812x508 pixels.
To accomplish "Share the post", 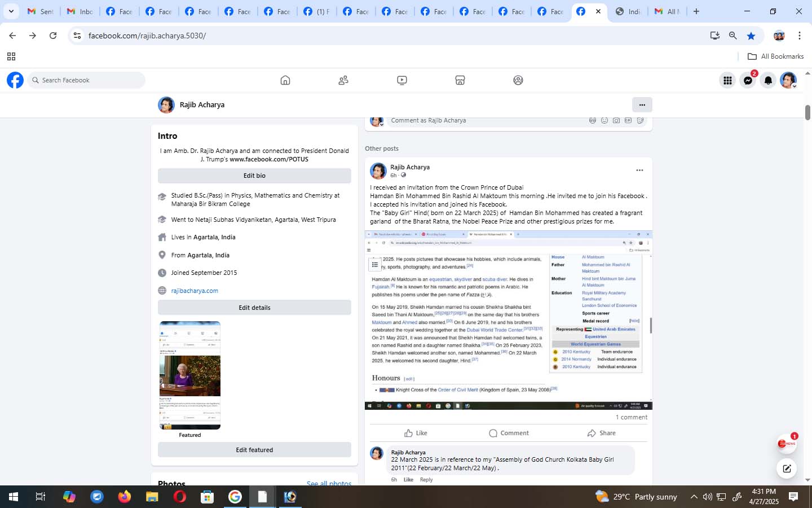I will 601,433.
